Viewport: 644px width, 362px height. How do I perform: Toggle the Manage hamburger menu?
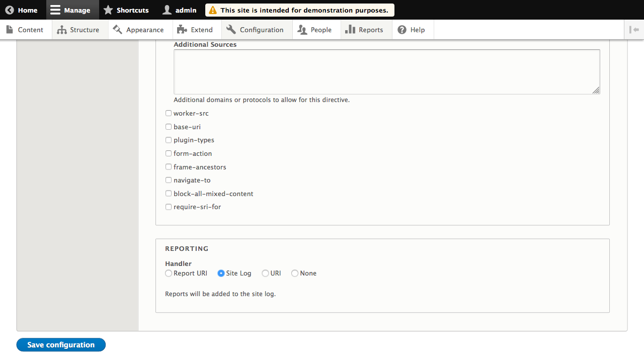point(55,10)
